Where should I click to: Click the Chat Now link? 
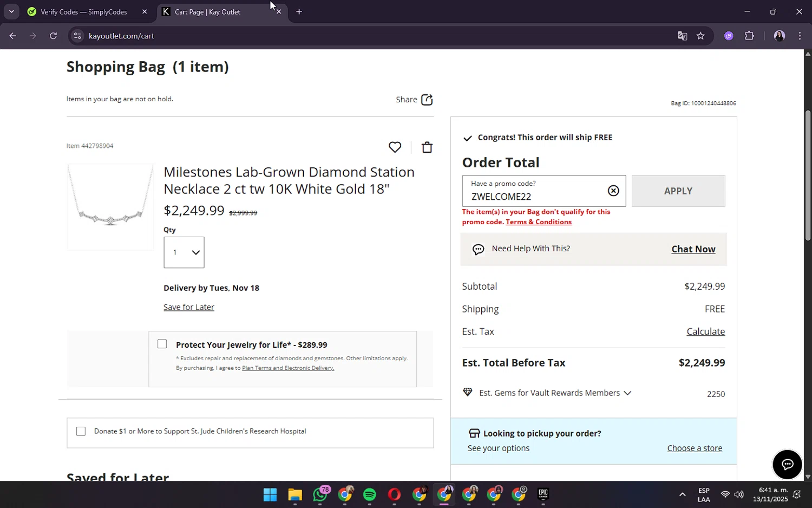click(x=693, y=249)
